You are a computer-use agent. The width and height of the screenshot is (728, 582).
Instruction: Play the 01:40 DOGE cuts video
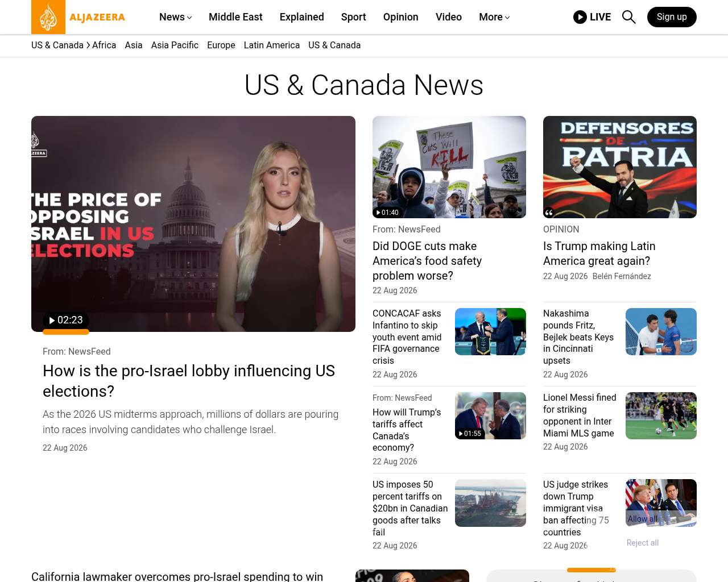pos(387,213)
